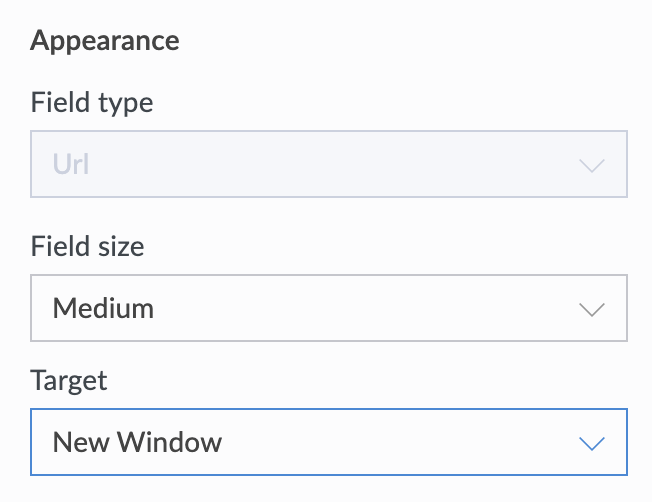Image resolution: width=652 pixels, height=502 pixels.
Task: Click the 'New Window' value in Target
Action: point(137,442)
